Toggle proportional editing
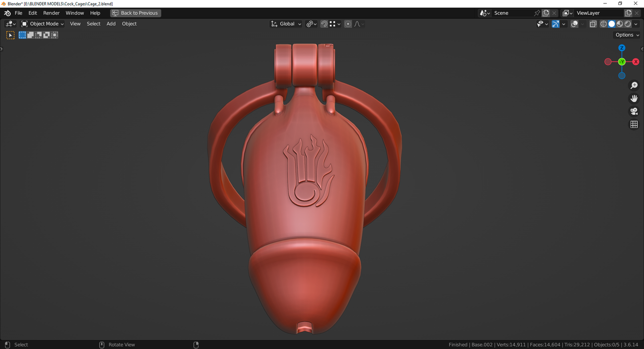The width and height of the screenshot is (644, 349). click(348, 24)
